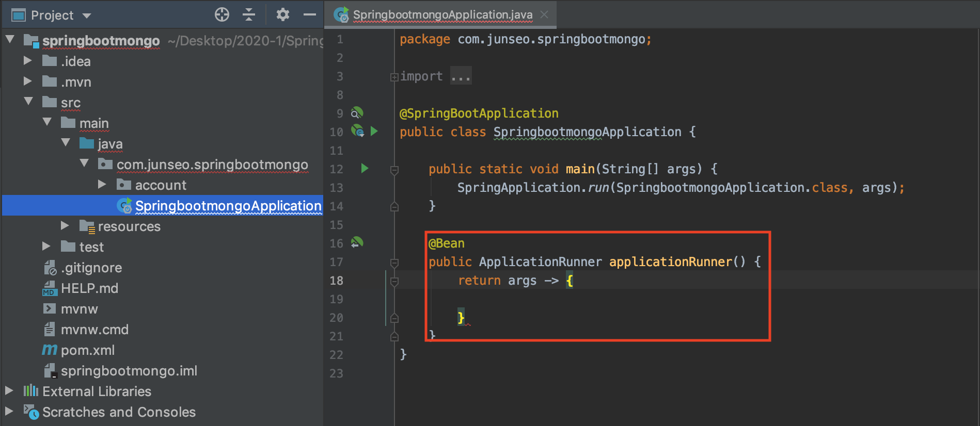Open Project panel settings gear
980x426 pixels.
click(282, 14)
